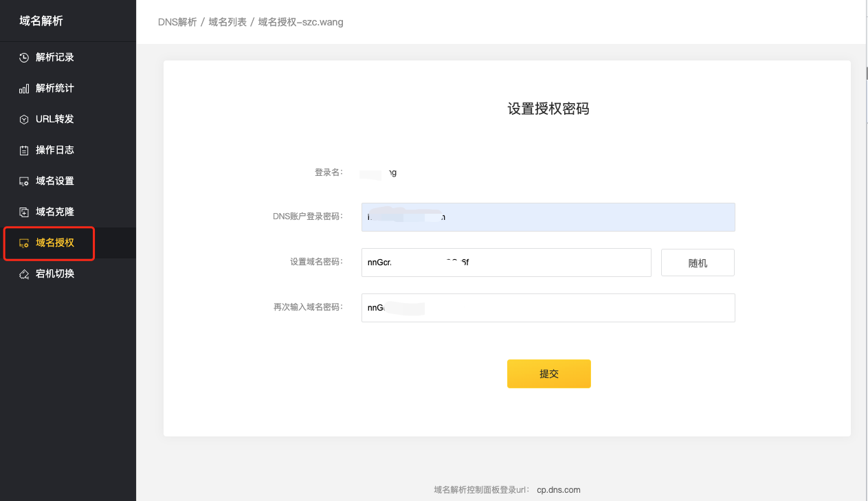Click the 解析记录 clock icon in sidebar
868x501 pixels.
point(23,58)
